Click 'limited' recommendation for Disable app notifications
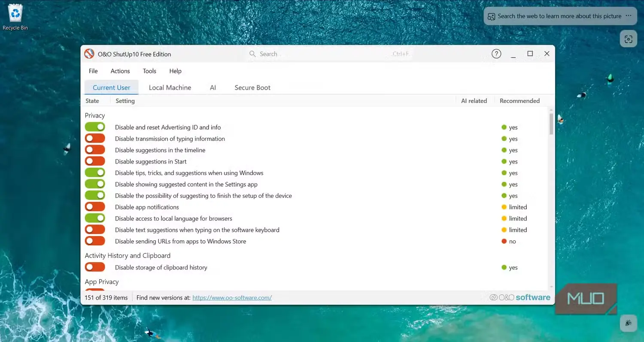Viewport: 644px width, 342px height. coord(514,207)
